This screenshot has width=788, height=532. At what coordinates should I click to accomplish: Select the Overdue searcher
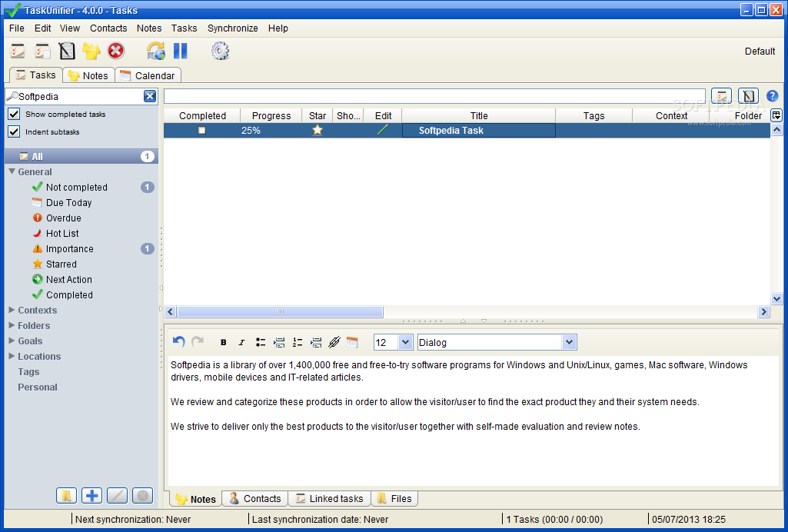tap(63, 218)
